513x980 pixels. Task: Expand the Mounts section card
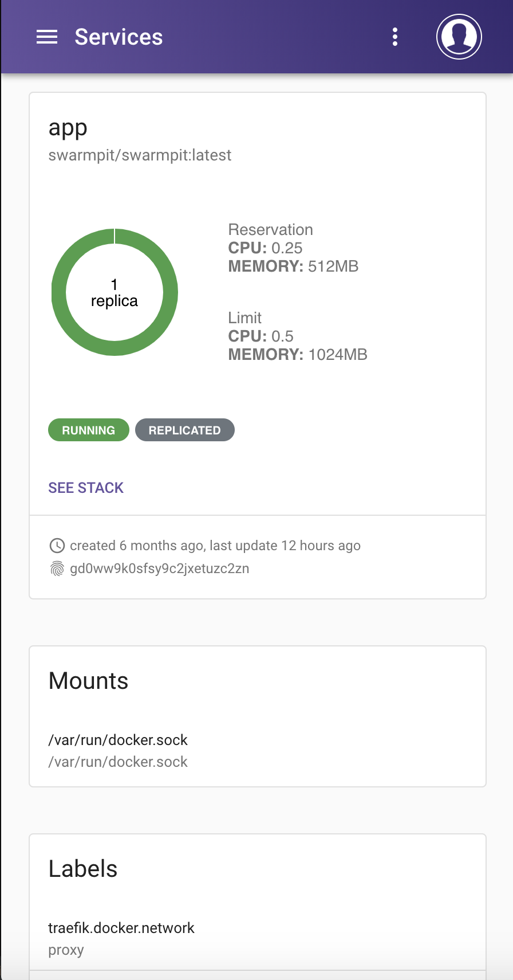(x=88, y=681)
